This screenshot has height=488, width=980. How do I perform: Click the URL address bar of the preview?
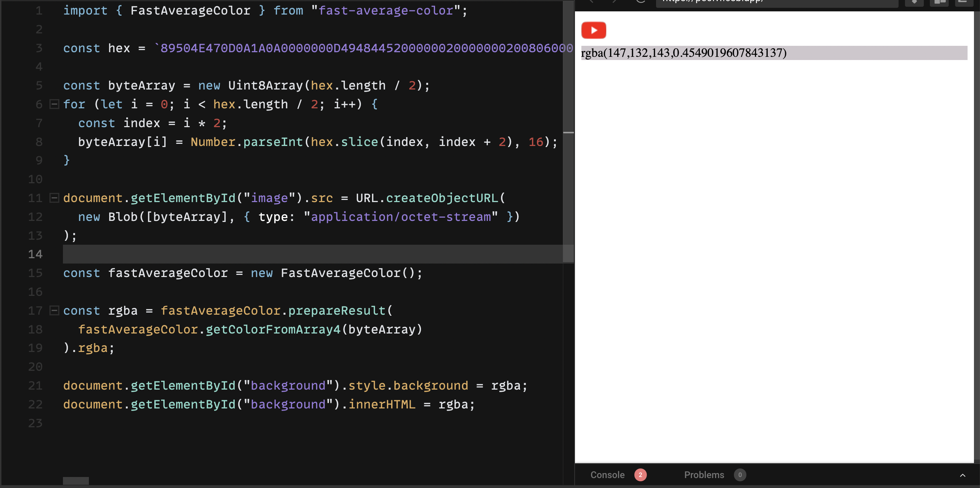[776, 2]
